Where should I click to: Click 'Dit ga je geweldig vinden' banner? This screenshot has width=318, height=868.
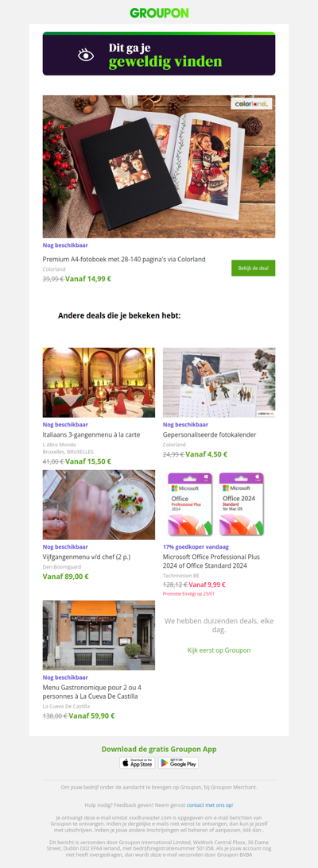(x=159, y=54)
